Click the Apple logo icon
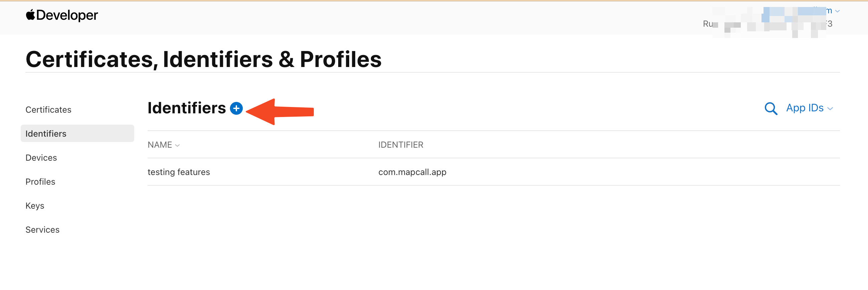The image size is (868, 290). (x=30, y=15)
